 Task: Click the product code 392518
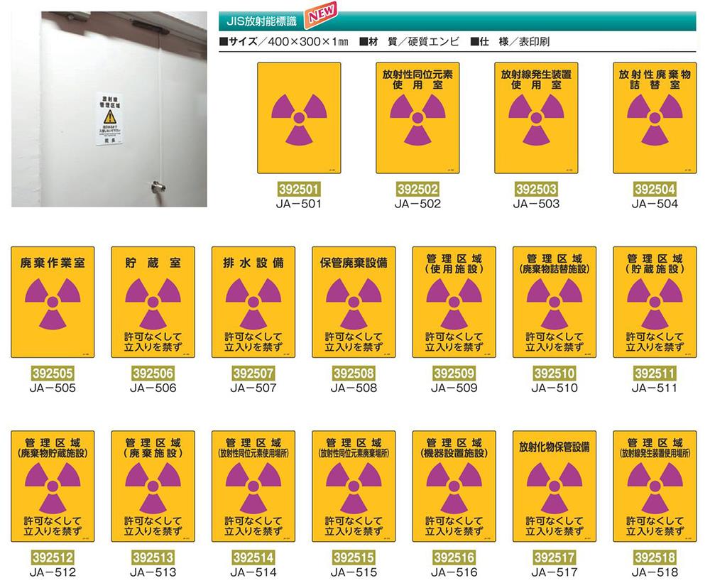pos(654,557)
